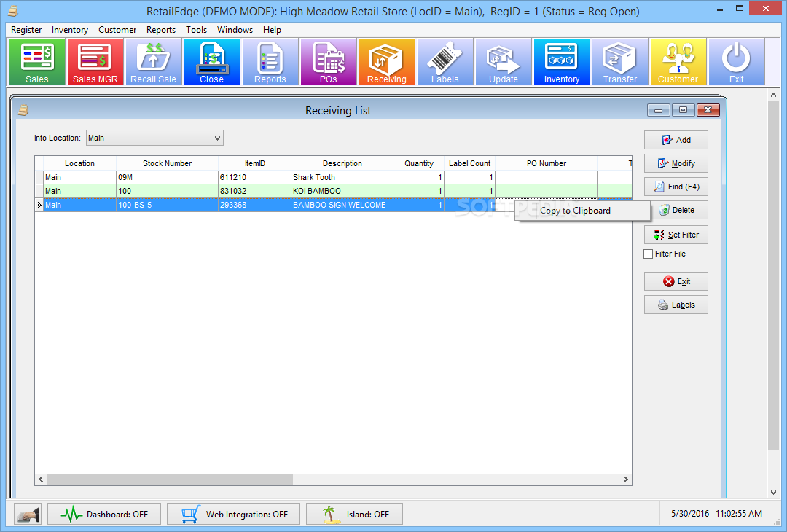This screenshot has height=532, width=787.
Task: Click the row selector for Shark Tooth row
Action: [39, 177]
